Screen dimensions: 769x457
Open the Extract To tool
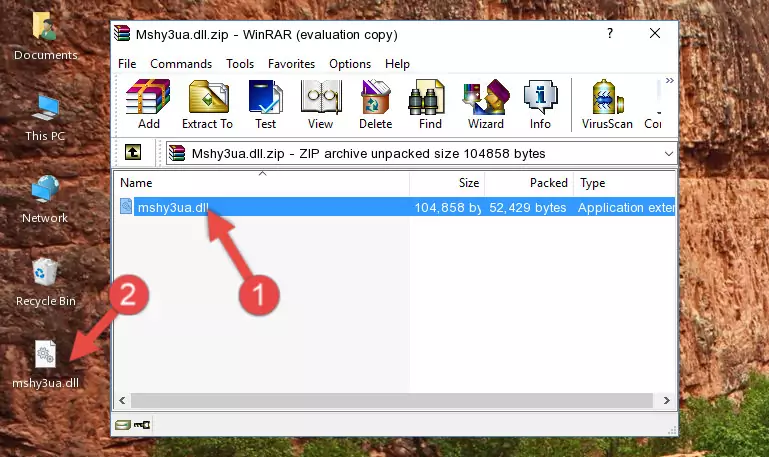point(207,104)
